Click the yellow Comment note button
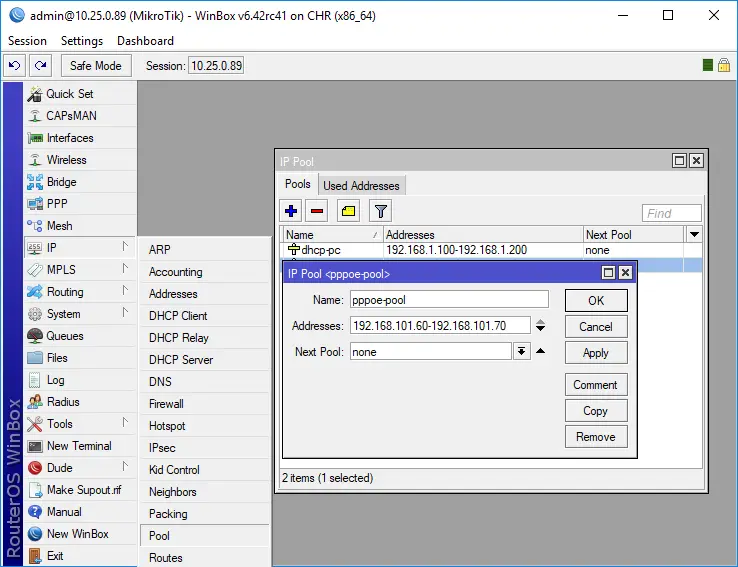The image size is (738, 567). click(348, 211)
